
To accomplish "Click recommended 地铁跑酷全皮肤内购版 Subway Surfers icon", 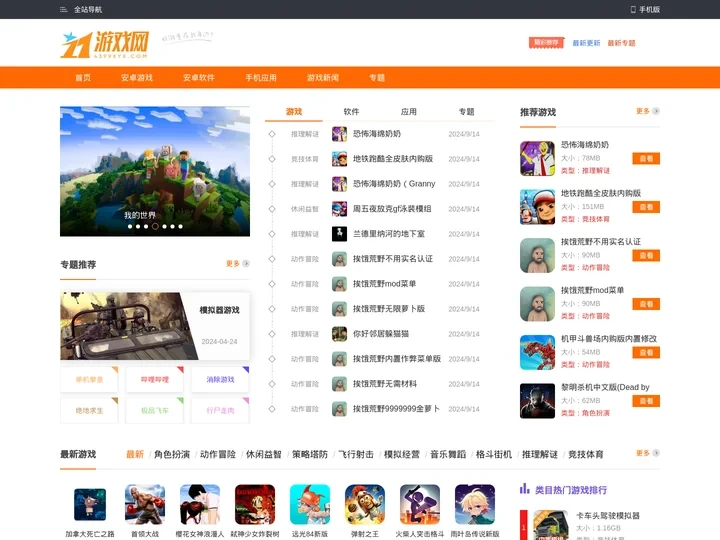I will (537, 207).
